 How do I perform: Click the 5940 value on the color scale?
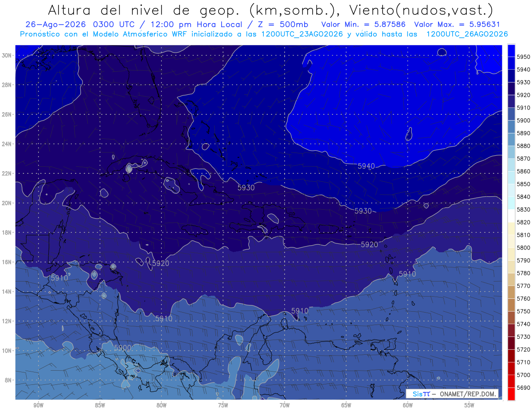tap(524, 70)
